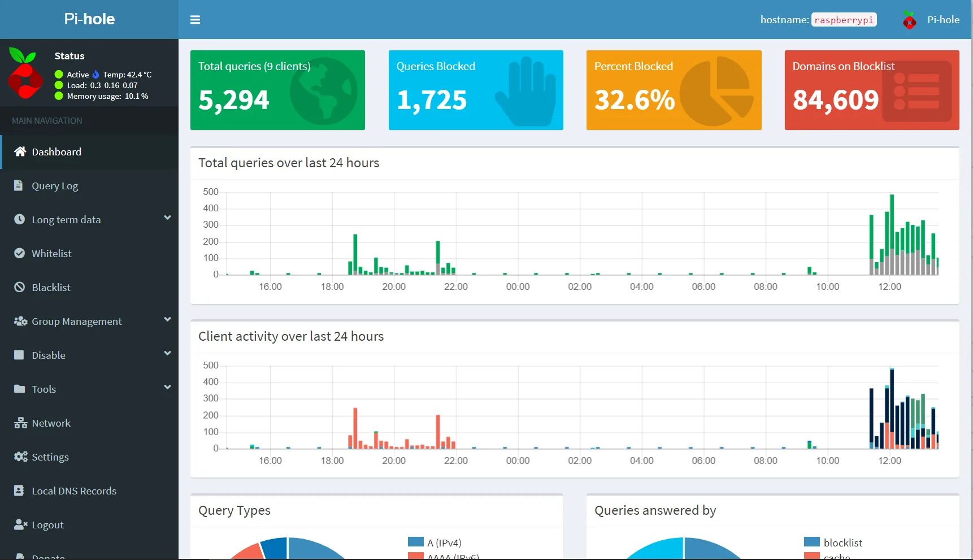Viewport: 973px width, 560px height.
Task: Click the Logout user icon
Action: click(20, 524)
